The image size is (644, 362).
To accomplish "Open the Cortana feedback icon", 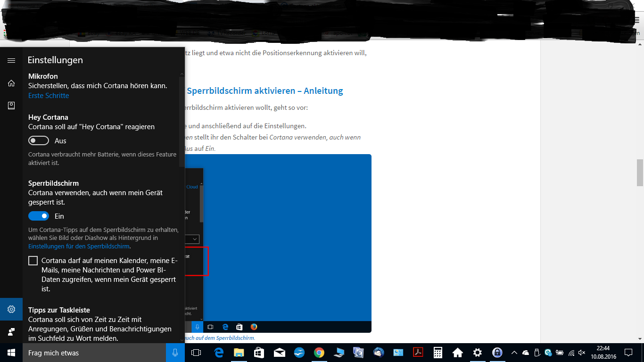I will (x=11, y=332).
